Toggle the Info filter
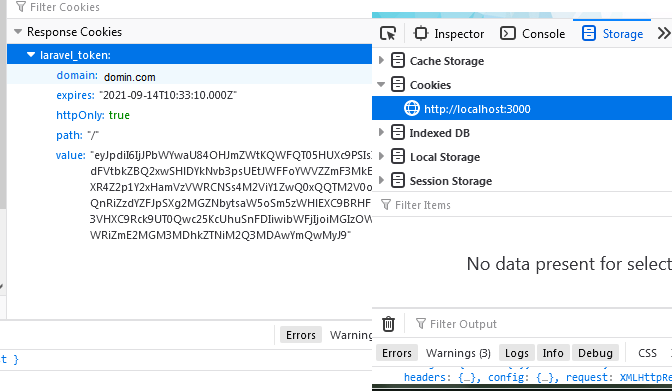Image resolution: width=672 pixels, height=391 pixels. point(553,353)
